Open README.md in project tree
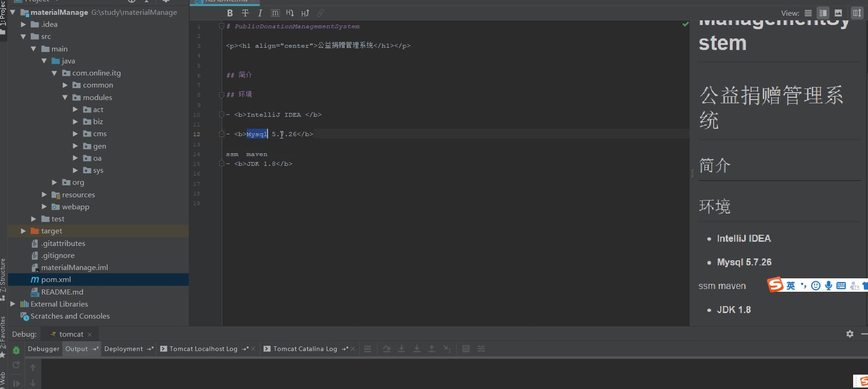868x389 pixels. [x=62, y=292]
